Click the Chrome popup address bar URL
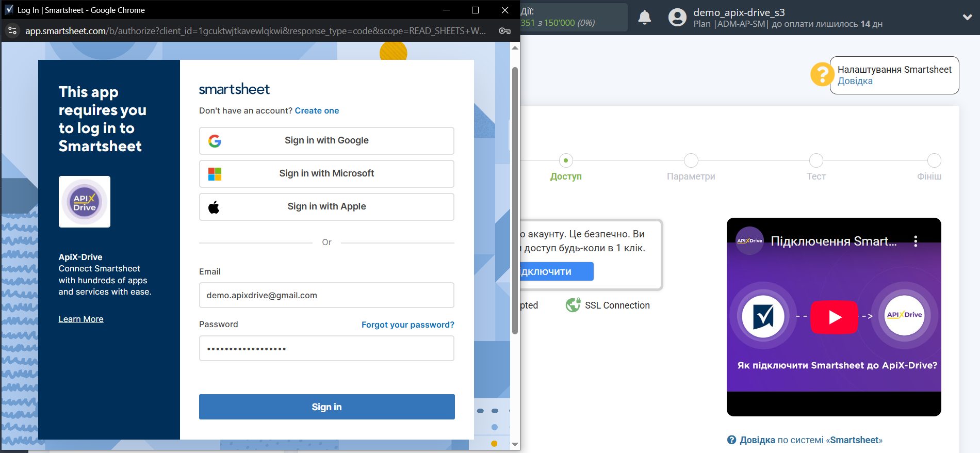This screenshot has height=453, width=980. click(x=255, y=31)
